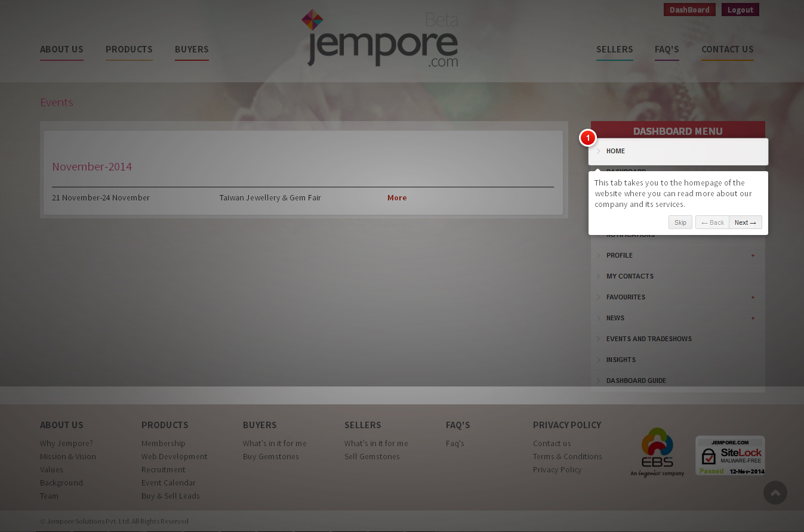Click the 21 November-24 November date text
Screen dimensions: 804x532
click(x=101, y=198)
